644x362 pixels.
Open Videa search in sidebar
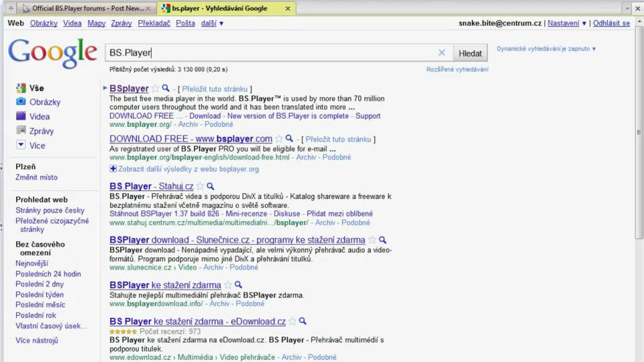click(x=40, y=117)
